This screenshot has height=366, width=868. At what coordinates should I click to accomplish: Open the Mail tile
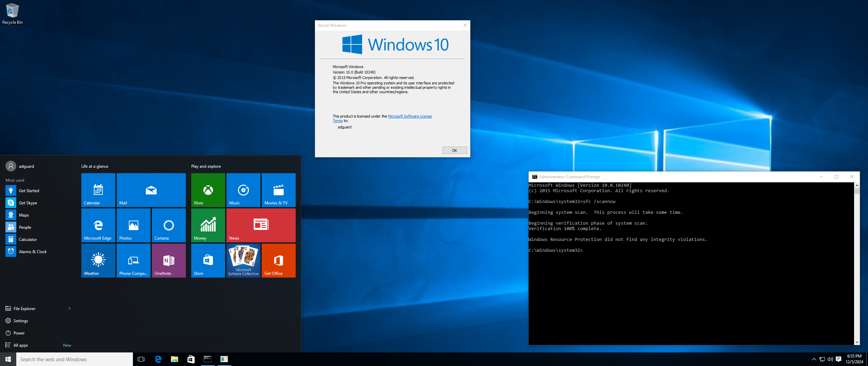pos(151,190)
